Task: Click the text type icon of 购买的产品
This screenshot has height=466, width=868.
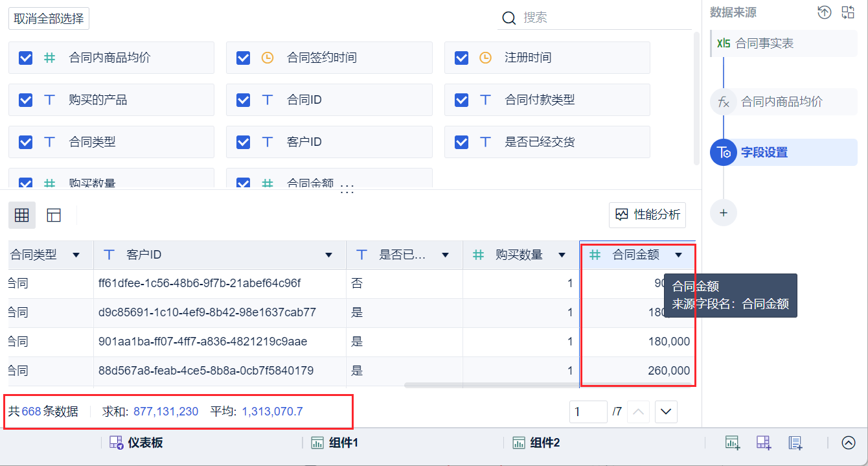Action: 49,100
